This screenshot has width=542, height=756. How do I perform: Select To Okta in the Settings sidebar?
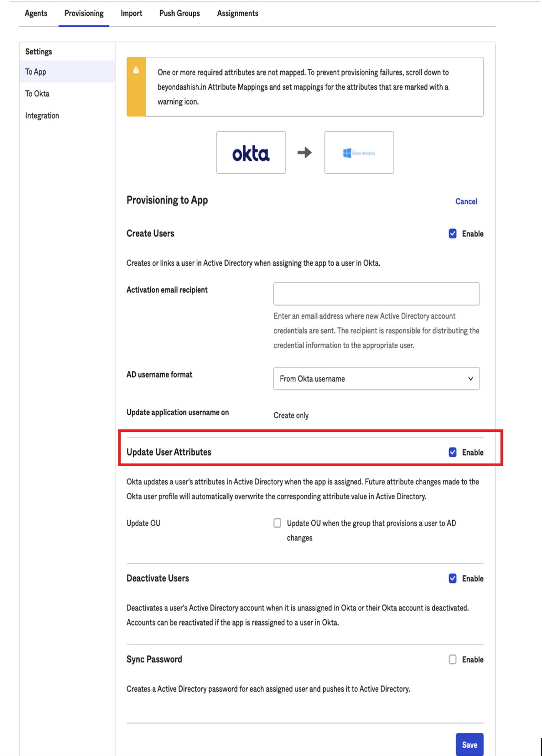click(x=36, y=93)
